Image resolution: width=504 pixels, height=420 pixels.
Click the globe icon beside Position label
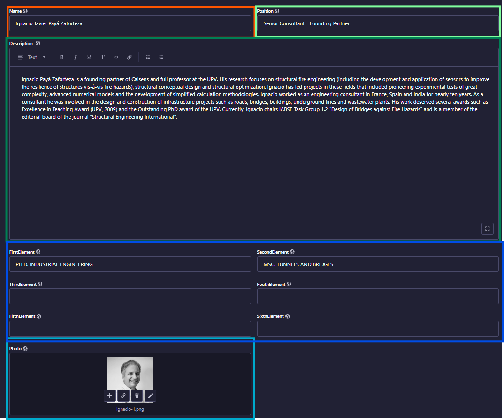coord(277,11)
